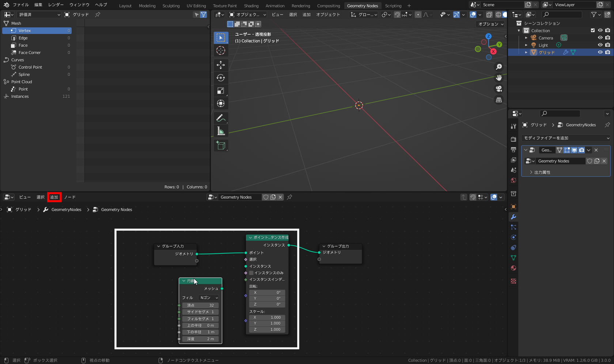
Task: Expand the Light item in outliner
Action: tap(526, 45)
